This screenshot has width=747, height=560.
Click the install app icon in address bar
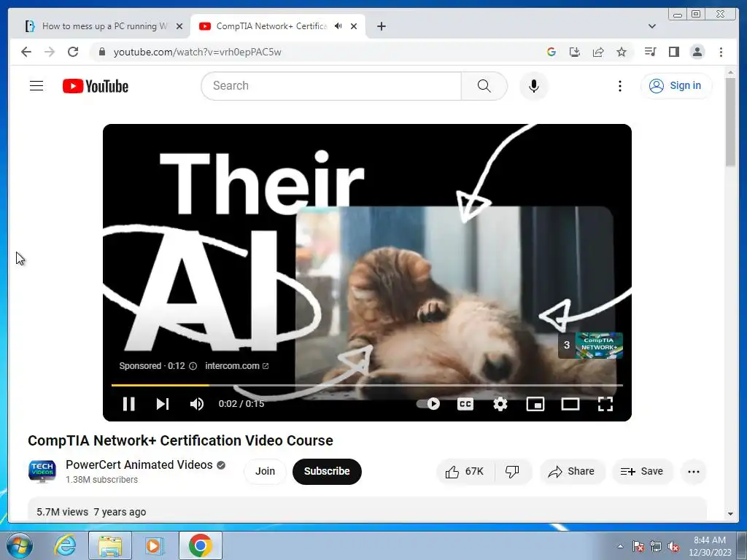click(x=575, y=52)
